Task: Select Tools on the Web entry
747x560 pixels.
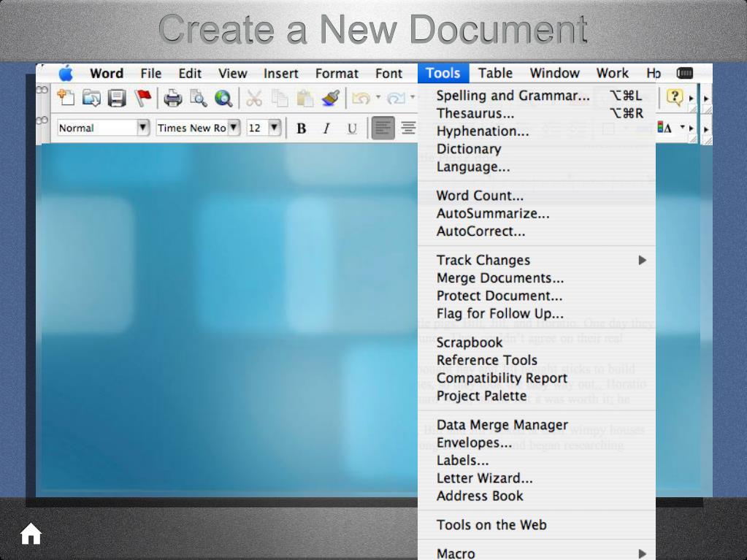Action: pos(537,525)
